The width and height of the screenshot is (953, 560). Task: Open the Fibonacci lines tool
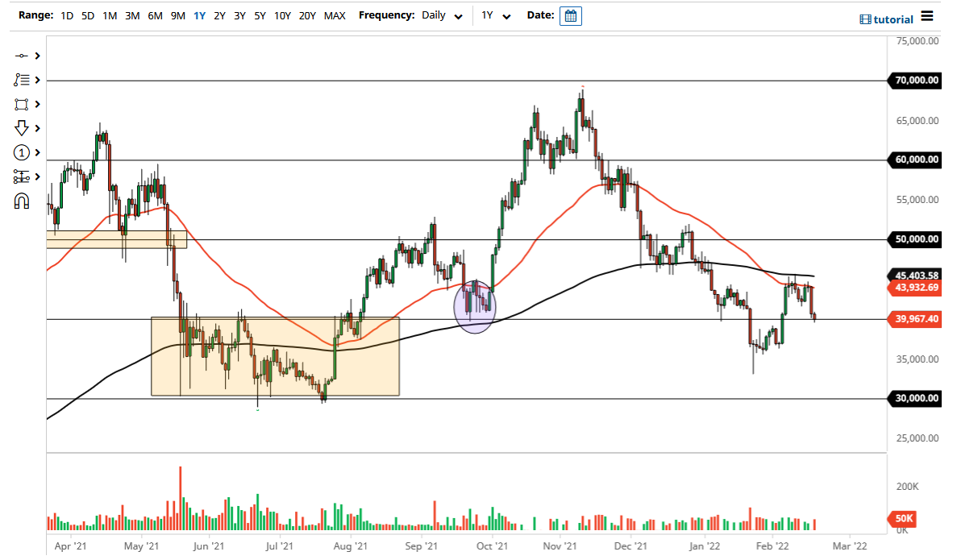click(x=23, y=80)
